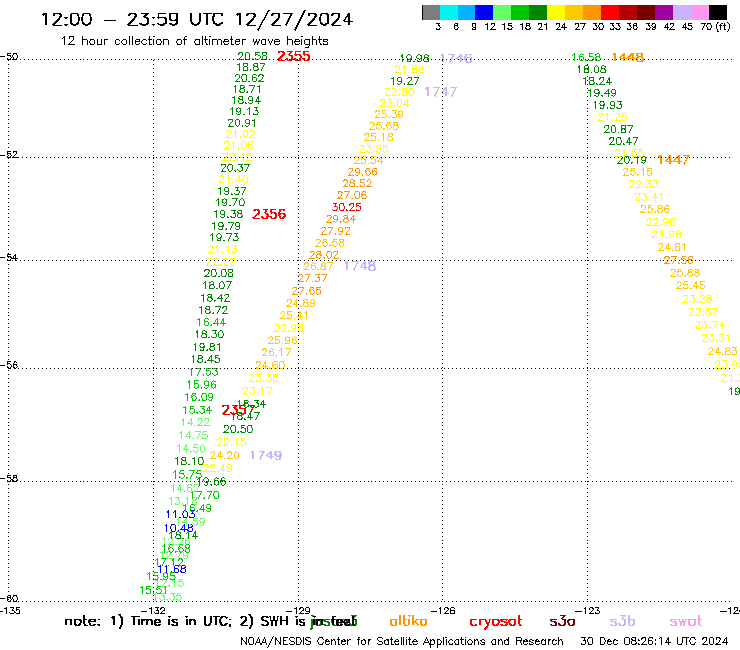The image size is (740, 650).
Task: Click the wave height value "22.90"
Action: [661, 222]
